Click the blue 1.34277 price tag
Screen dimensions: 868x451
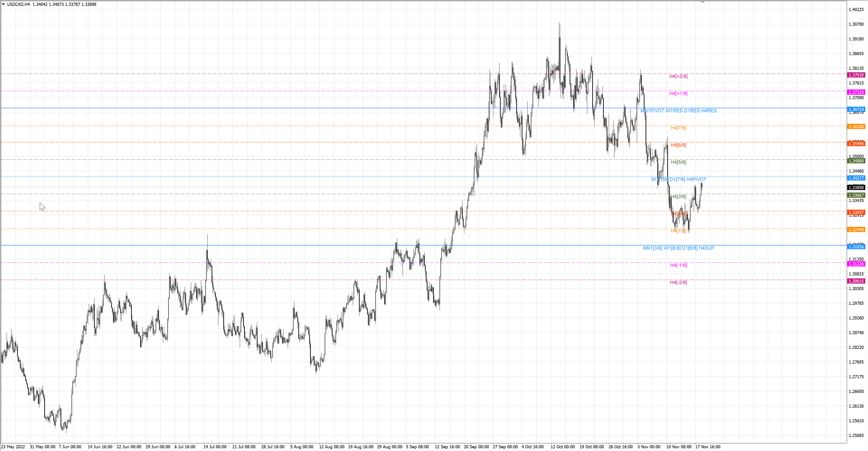click(856, 178)
